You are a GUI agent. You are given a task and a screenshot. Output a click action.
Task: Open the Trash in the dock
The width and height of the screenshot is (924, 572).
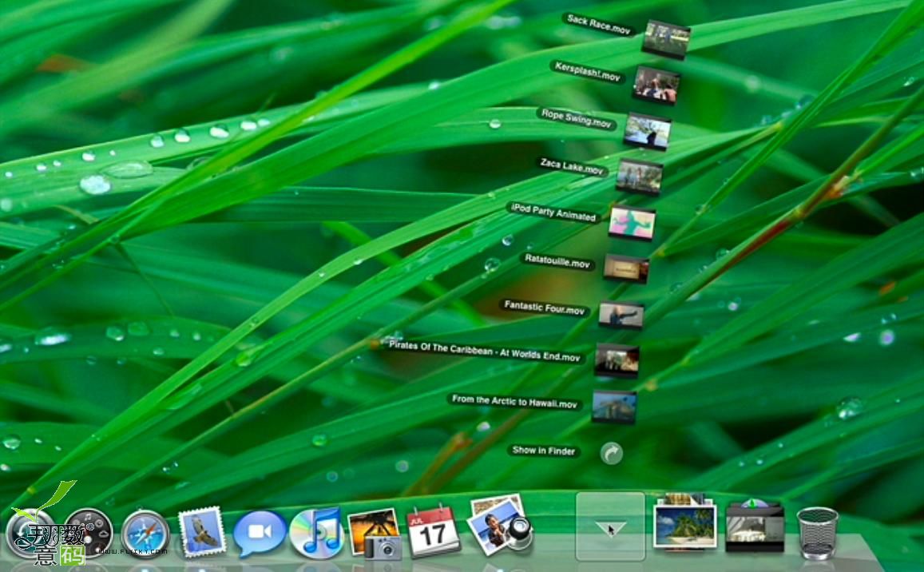coord(817,532)
